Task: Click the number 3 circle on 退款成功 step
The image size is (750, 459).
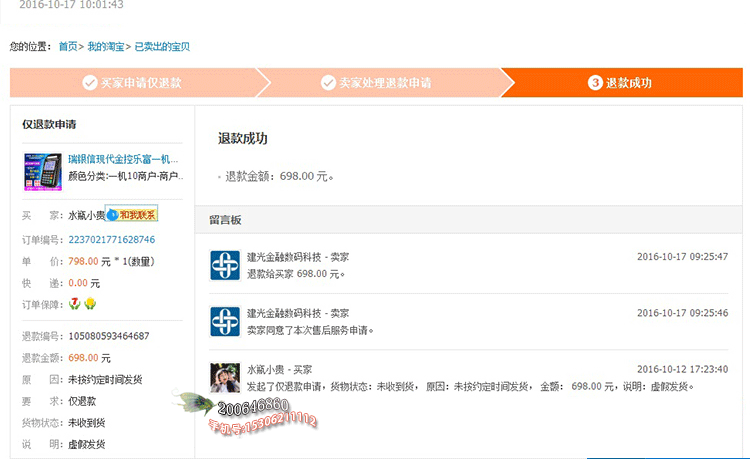Action: click(x=595, y=83)
